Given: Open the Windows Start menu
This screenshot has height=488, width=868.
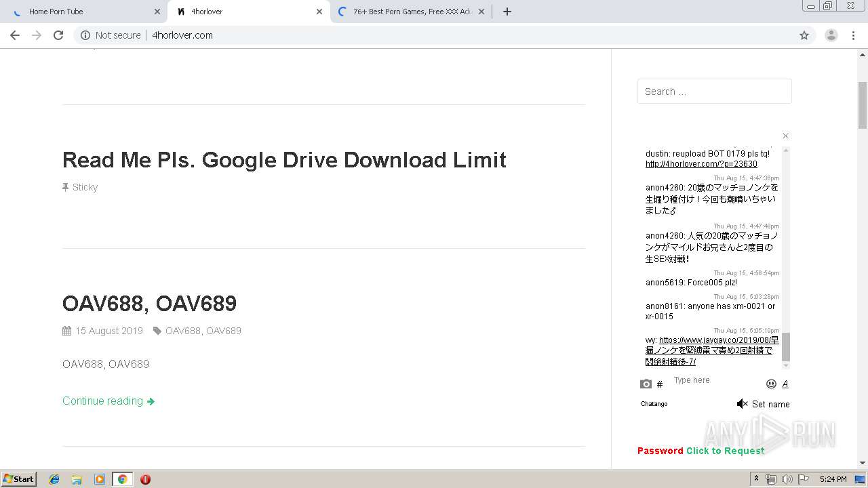Looking at the screenshot, I should click(x=19, y=479).
